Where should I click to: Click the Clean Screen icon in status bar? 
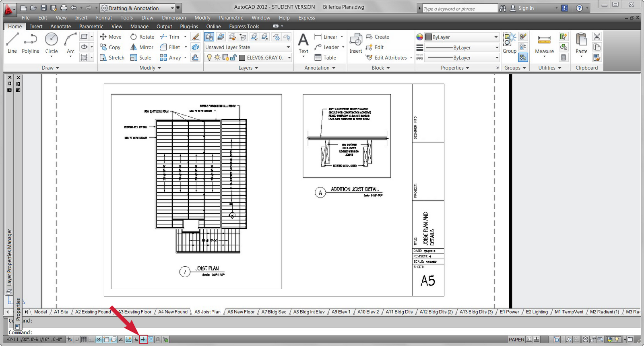point(630,340)
